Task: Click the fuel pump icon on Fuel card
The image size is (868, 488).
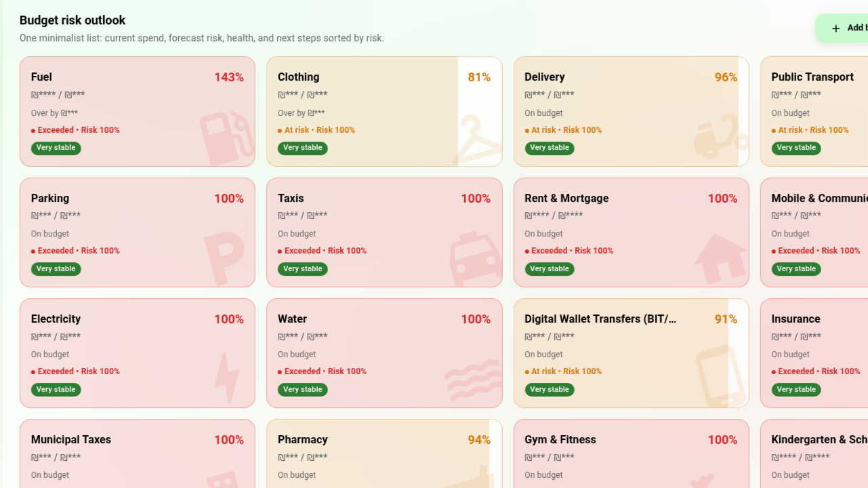Action: [226, 138]
